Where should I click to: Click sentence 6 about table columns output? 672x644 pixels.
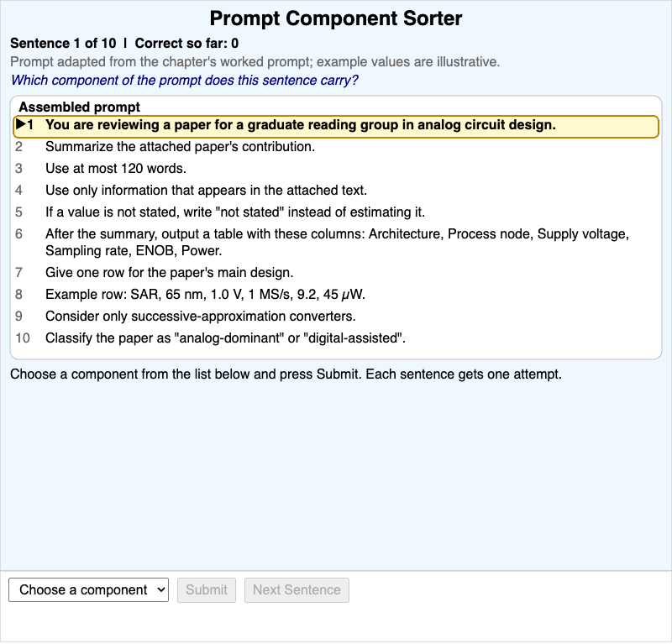(x=336, y=242)
